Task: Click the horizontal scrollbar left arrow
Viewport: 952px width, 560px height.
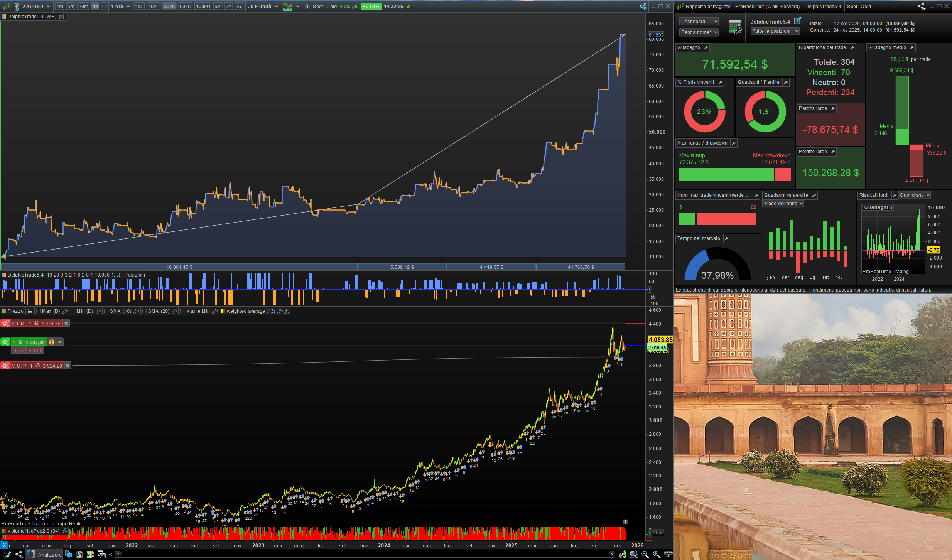Action: [x=119, y=554]
